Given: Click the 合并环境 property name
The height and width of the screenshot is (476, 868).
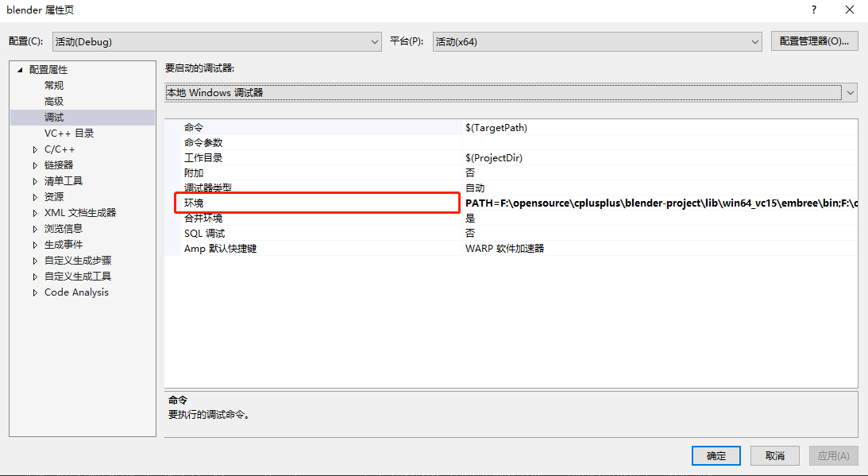Looking at the screenshot, I should 203,219.
